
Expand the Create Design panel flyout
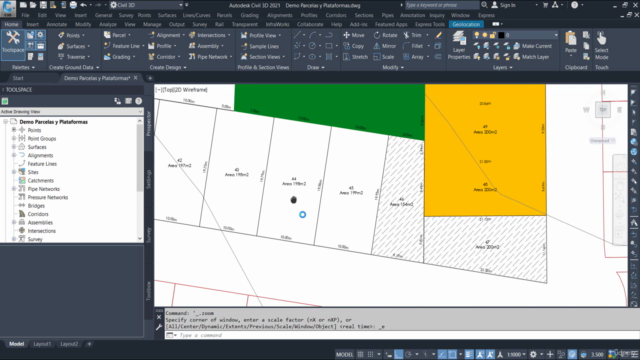tap(168, 67)
